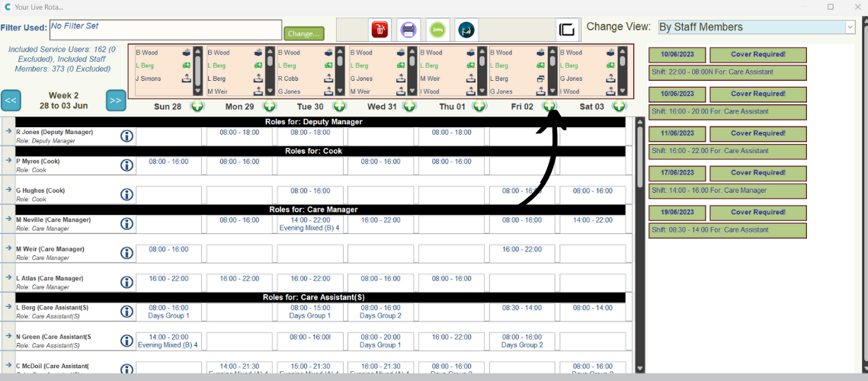
Task: Click the main rota scrollbar up arrow
Action: coord(640,121)
